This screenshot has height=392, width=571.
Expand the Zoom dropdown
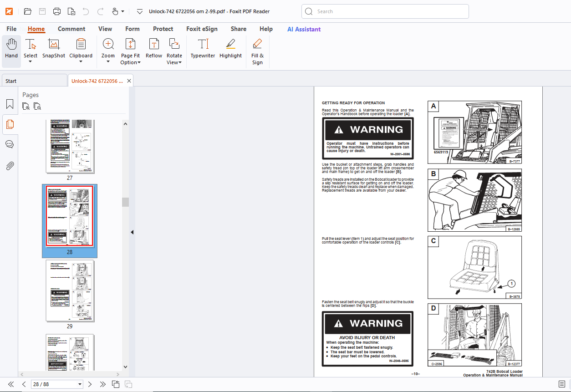108,62
